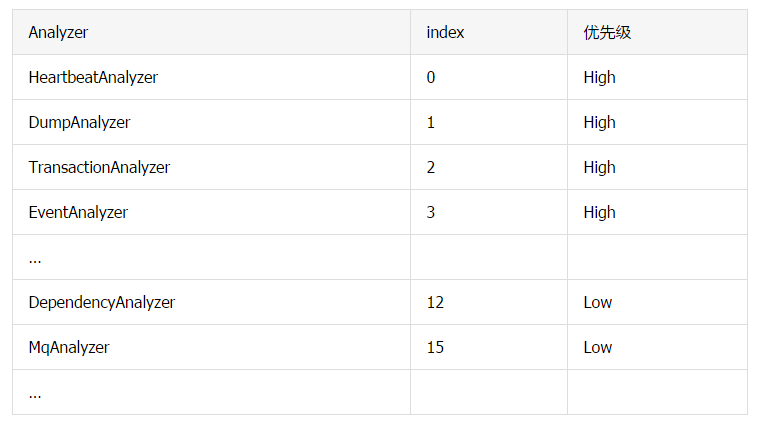Screen dimensions: 767x434
Task: Click the index column header
Action: click(445, 32)
